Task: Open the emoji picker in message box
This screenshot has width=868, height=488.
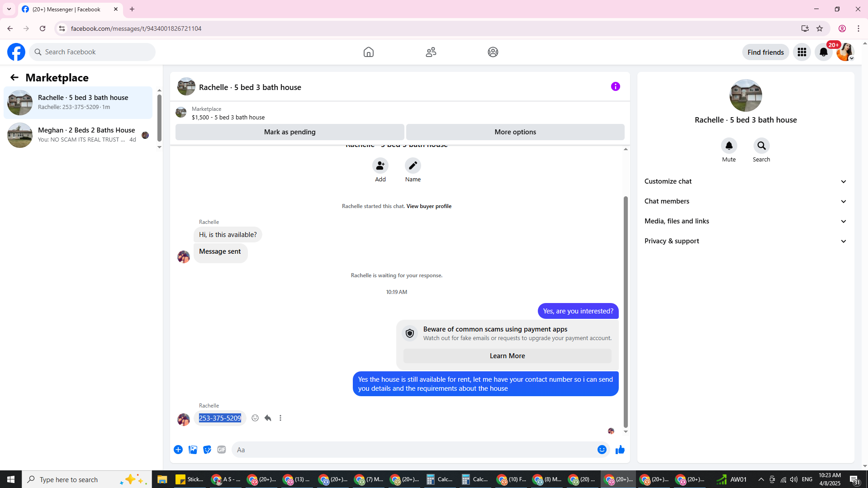Action: point(602,450)
